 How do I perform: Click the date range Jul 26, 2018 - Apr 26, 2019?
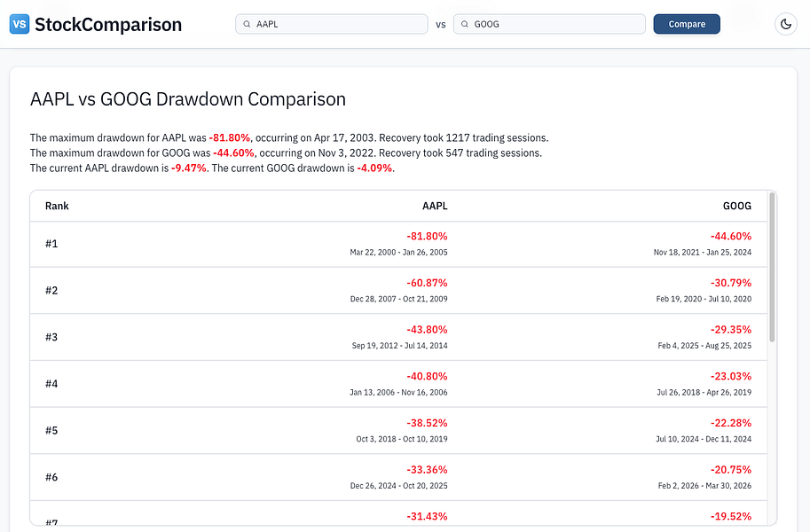point(704,393)
